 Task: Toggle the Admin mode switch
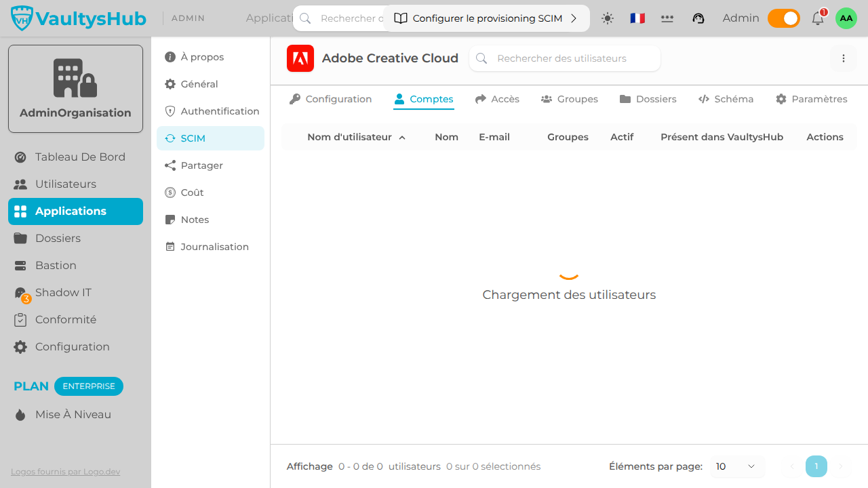coord(784,18)
